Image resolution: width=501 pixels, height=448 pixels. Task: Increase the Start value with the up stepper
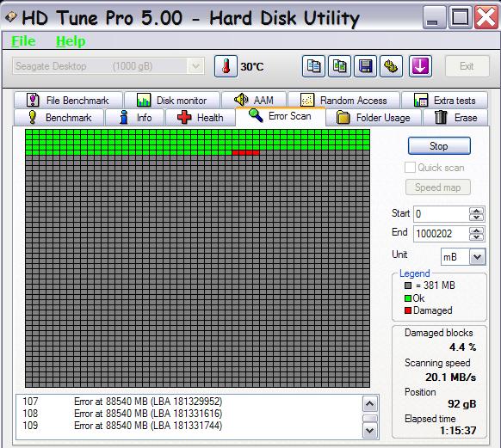pyautogui.click(x=476, y=211)
